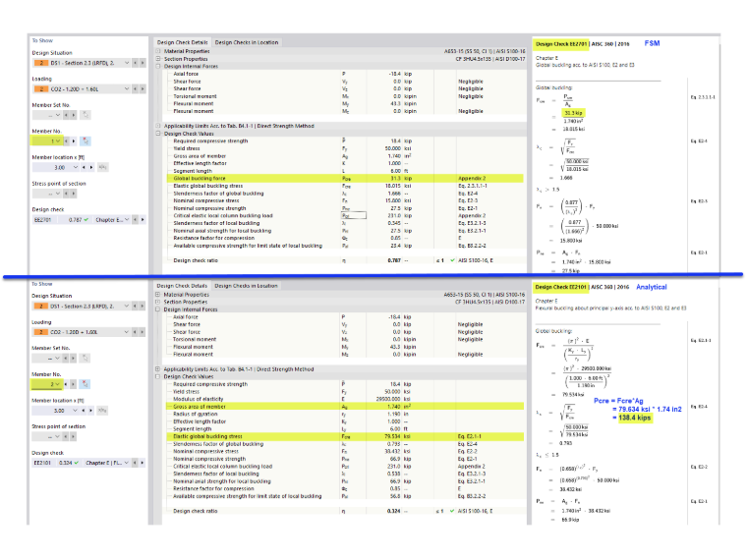Click orange swatch 2 beside CO2, FSM panel
The height and width of the screenshot is (560, 747).
pyautogui.click(x=40, y=89)
